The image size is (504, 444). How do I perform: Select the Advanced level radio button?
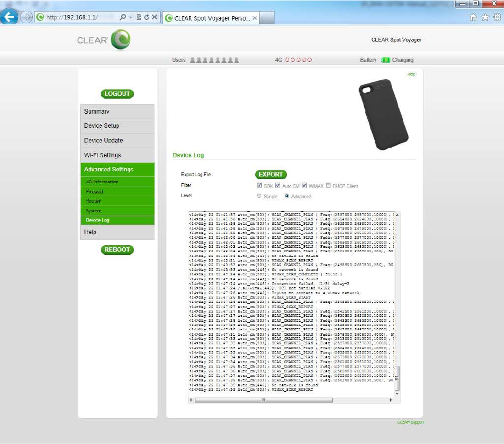(286, 196)
